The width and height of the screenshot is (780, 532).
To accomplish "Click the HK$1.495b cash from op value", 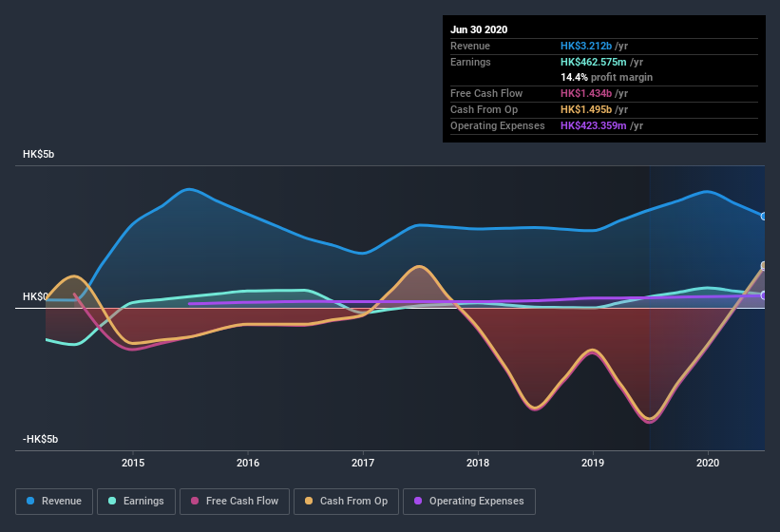I will 586,109.
